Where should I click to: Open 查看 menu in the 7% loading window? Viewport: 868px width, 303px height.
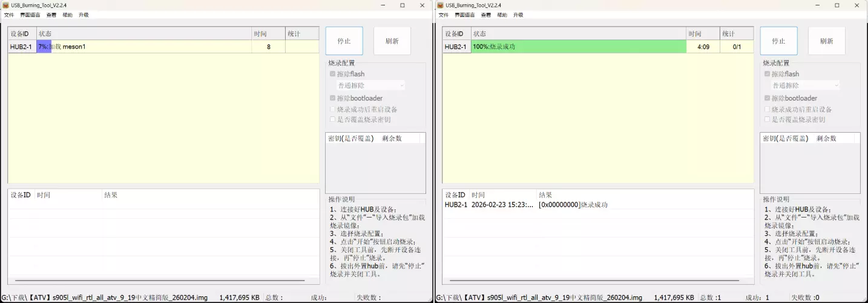pos(51,15)
